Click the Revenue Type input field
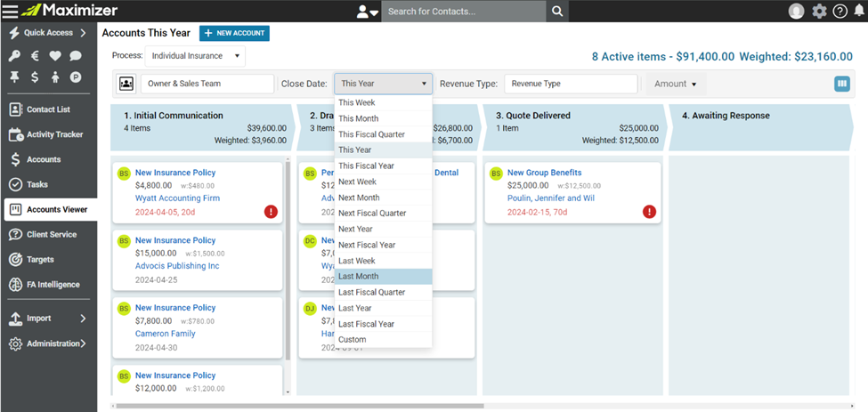The height and width of the screenshot is (412, 868). pyautogui.click(x=572, y=84)
